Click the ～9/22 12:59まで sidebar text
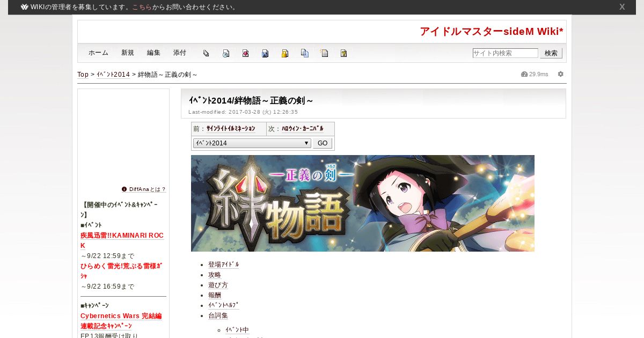The width and height of the screenshot is (644, 338). click(x=107, y=256)
